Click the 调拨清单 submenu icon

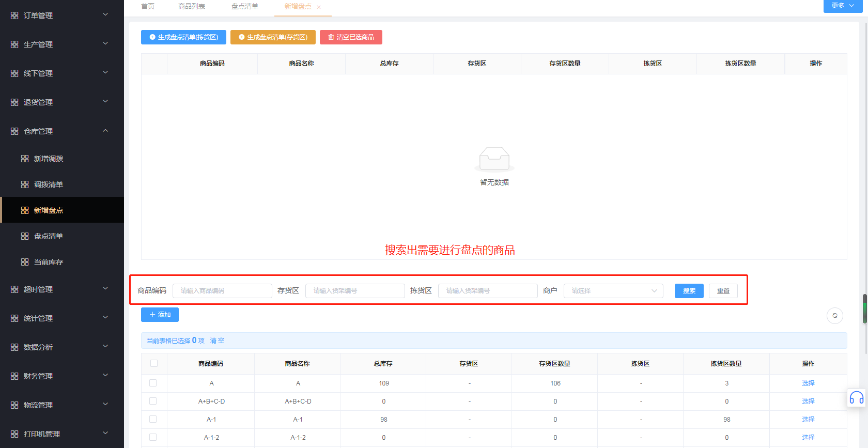tap(25, 184)
